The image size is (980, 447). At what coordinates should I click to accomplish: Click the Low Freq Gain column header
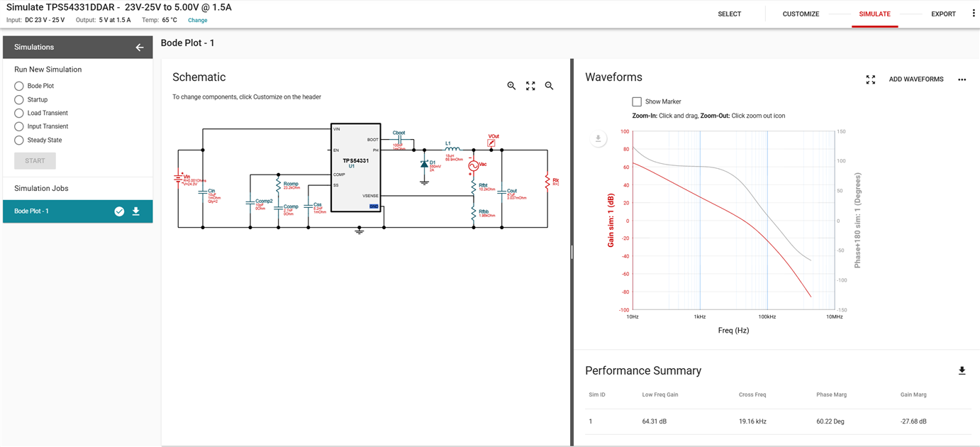coord(660,394)
